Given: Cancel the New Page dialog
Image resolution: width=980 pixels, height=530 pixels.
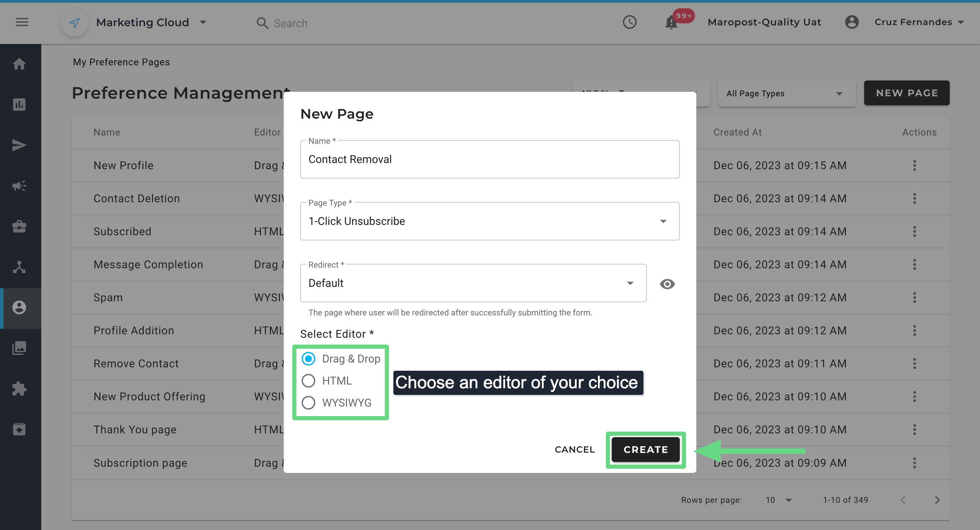Looking at the screenshot, I should tap(575, 449).
